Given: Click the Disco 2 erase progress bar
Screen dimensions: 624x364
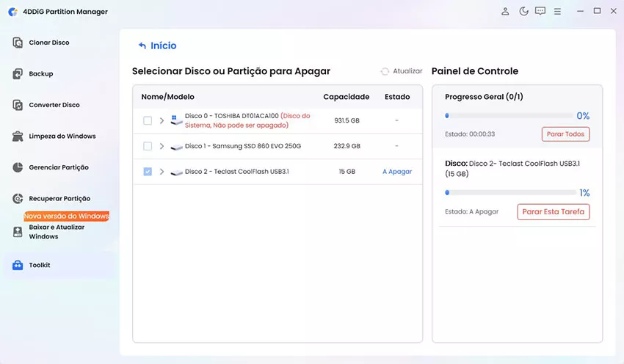Looking at the screenshot, I should [511, 192].
